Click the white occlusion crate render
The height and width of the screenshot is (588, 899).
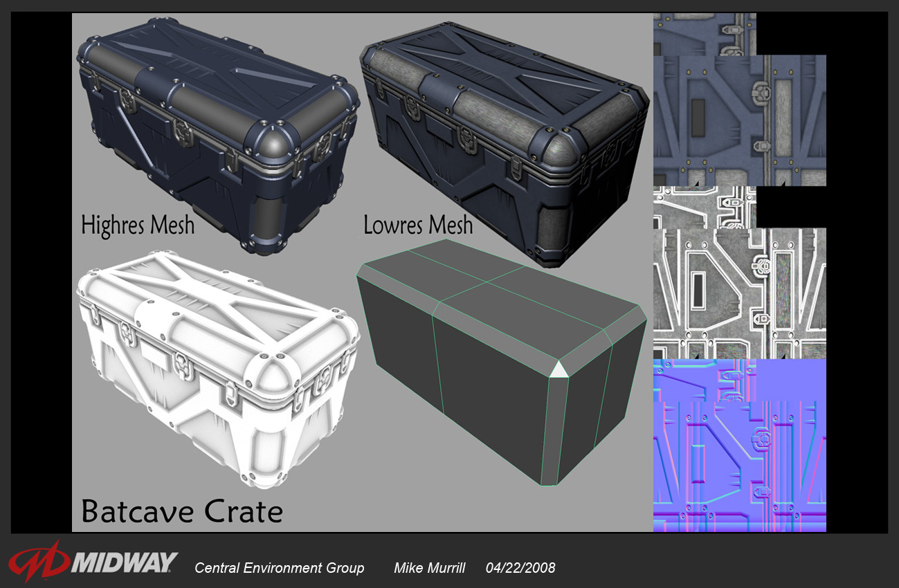(219, 371)
